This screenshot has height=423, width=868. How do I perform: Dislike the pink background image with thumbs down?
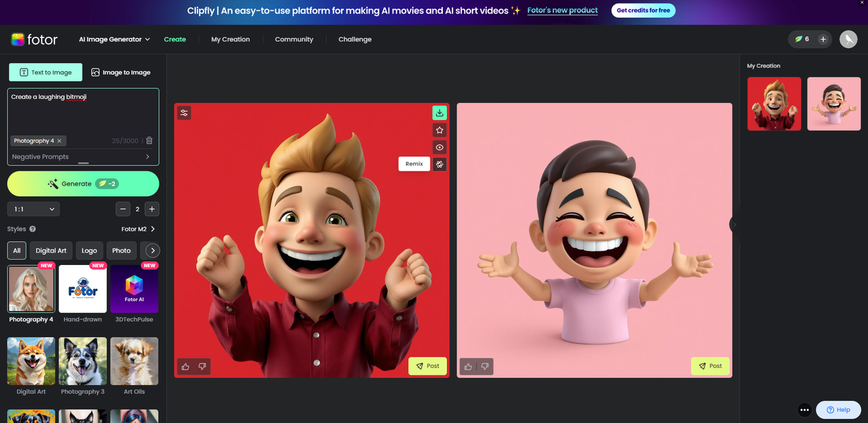point(485,366)
